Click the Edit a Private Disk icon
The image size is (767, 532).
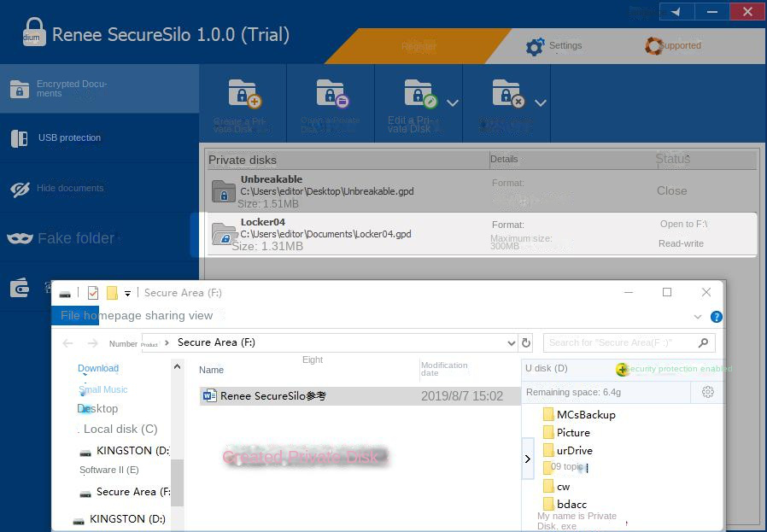[419, 93]
